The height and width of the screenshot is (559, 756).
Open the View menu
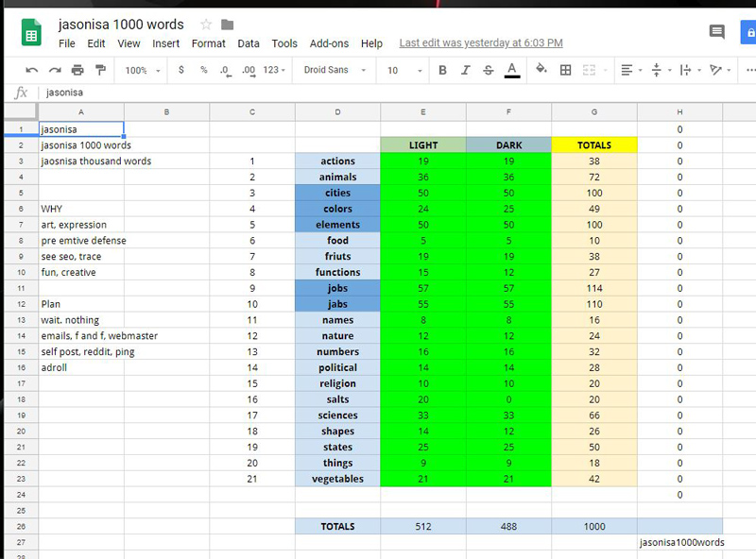[x=129, y=43]
